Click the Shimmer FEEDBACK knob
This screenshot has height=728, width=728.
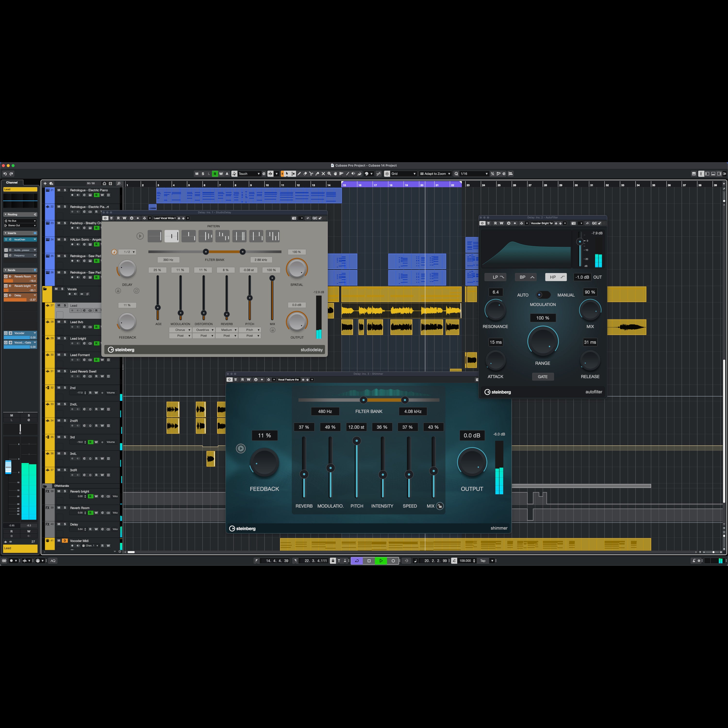click(x=265, y=462)
